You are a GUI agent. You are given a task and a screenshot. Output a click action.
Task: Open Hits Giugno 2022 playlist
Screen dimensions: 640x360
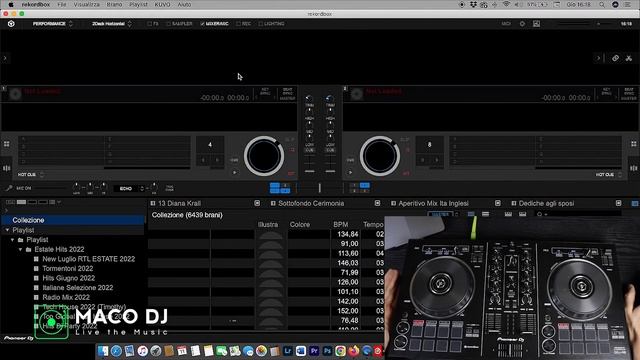coord(69,278)
